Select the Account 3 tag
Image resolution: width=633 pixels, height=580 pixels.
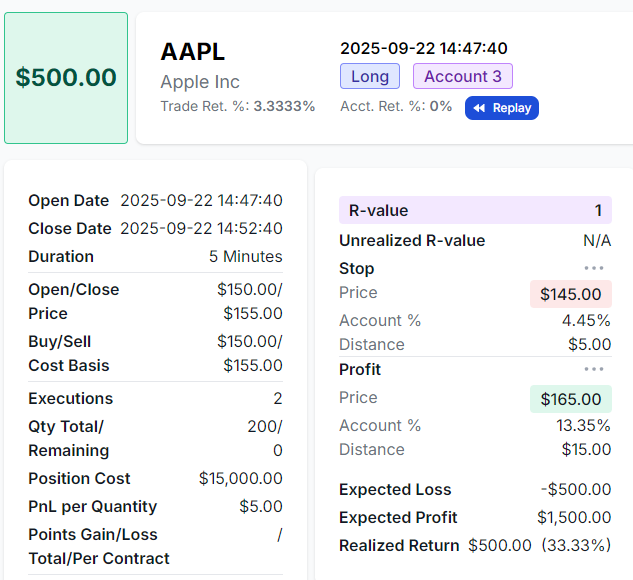coord(462,76)
